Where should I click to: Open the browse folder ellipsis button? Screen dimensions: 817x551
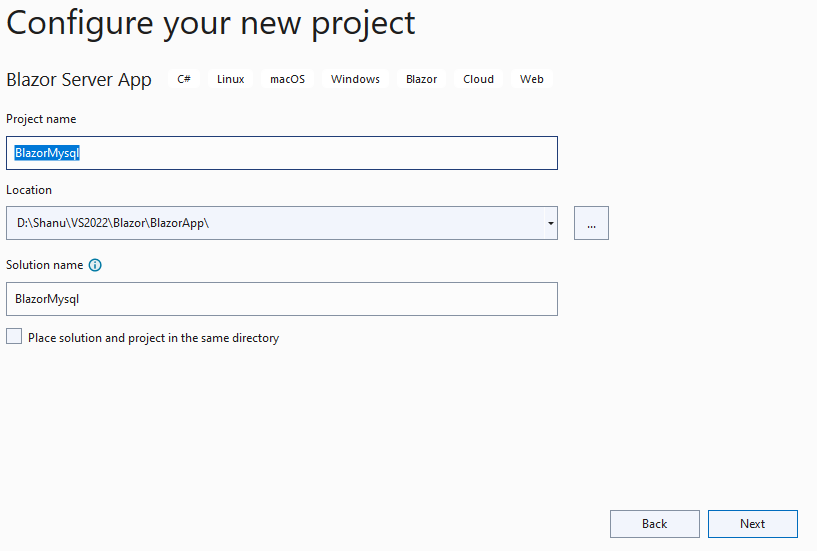tap(591, 223)
